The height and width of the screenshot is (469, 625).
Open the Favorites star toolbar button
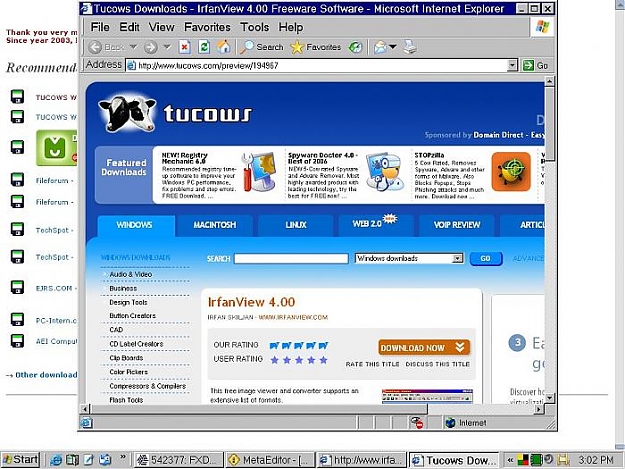click(316, 47)
